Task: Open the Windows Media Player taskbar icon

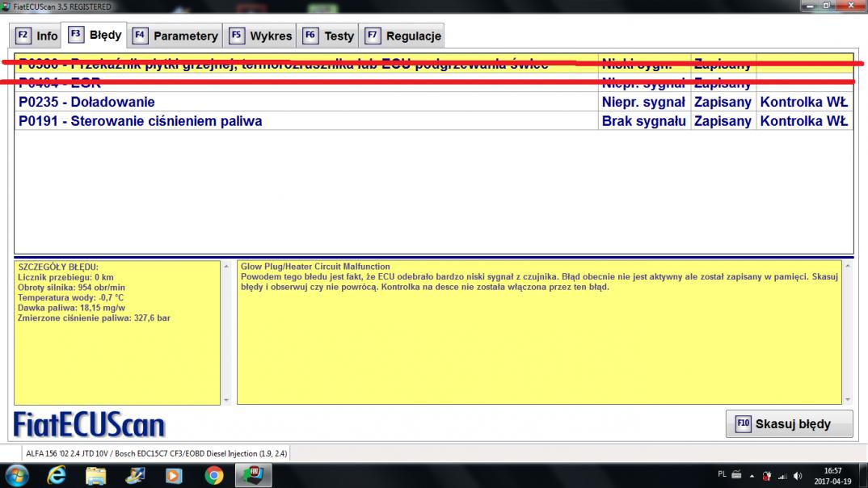Action: click(173, 475)
